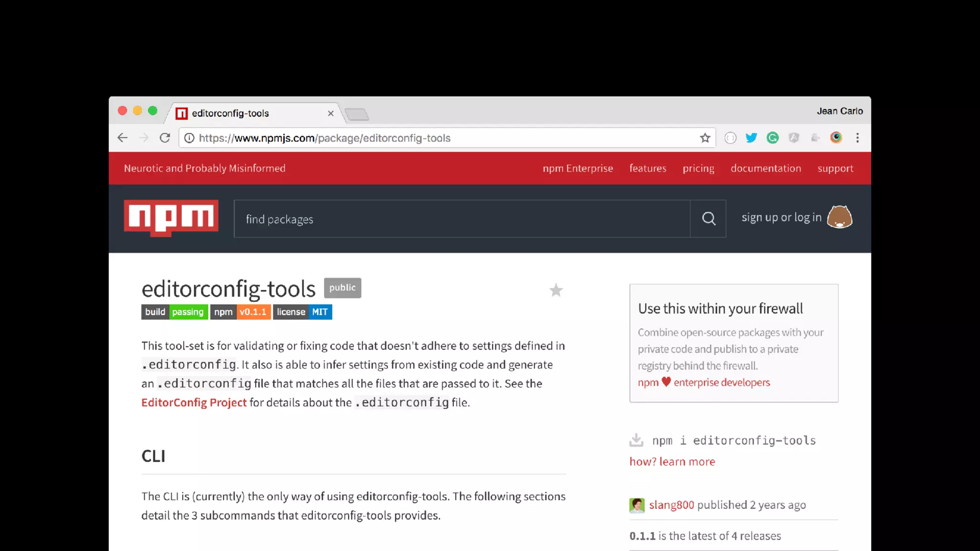The height and width of the screenshot is (551, 980).
Task: Open the features menu item
Action: click(x=647, y=168)
